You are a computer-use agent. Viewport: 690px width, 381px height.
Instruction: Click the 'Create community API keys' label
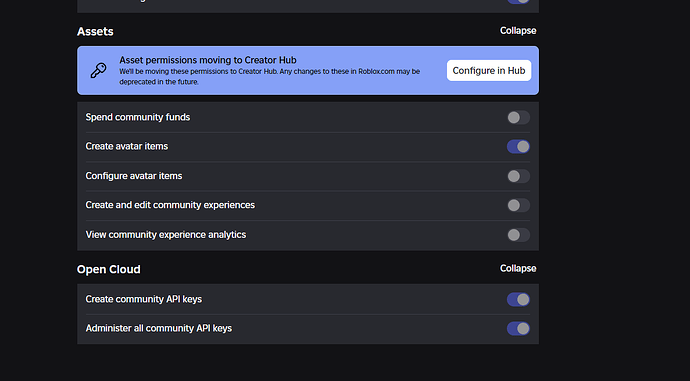143,299
